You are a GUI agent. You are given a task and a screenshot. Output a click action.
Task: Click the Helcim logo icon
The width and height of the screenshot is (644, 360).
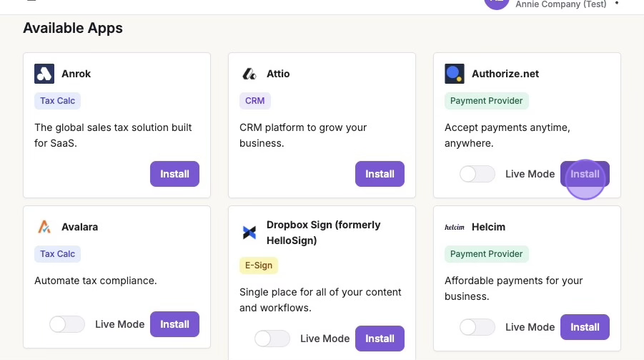pyautogui.click(x=455, y=227)
